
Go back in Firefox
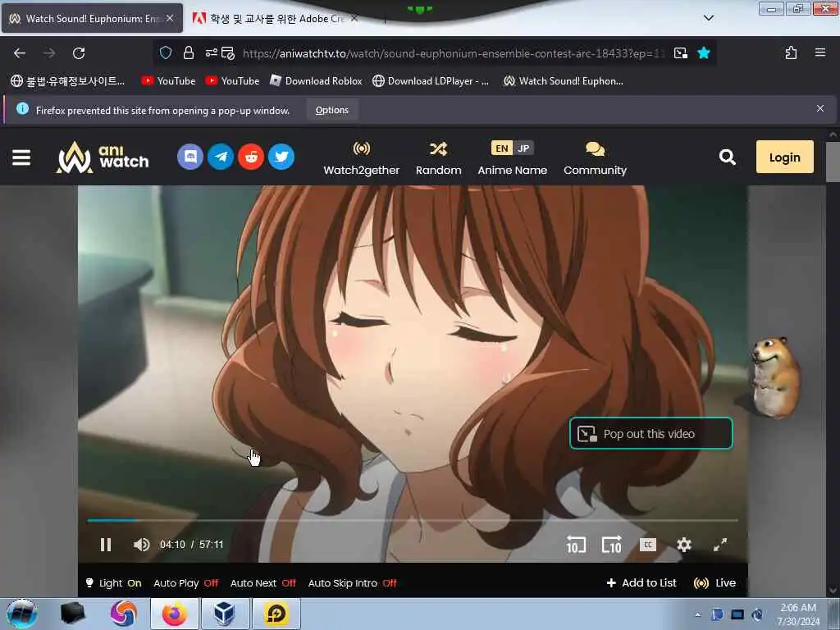click(x=20, y=53)
